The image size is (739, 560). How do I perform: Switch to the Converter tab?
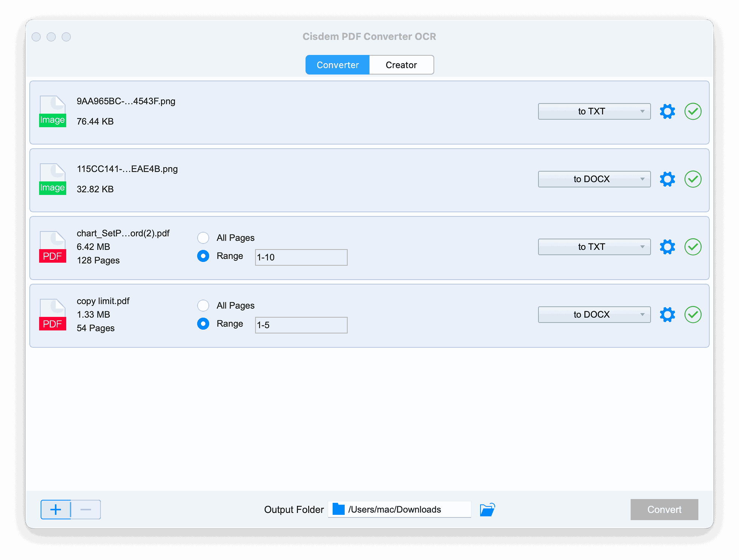point(337,64)
